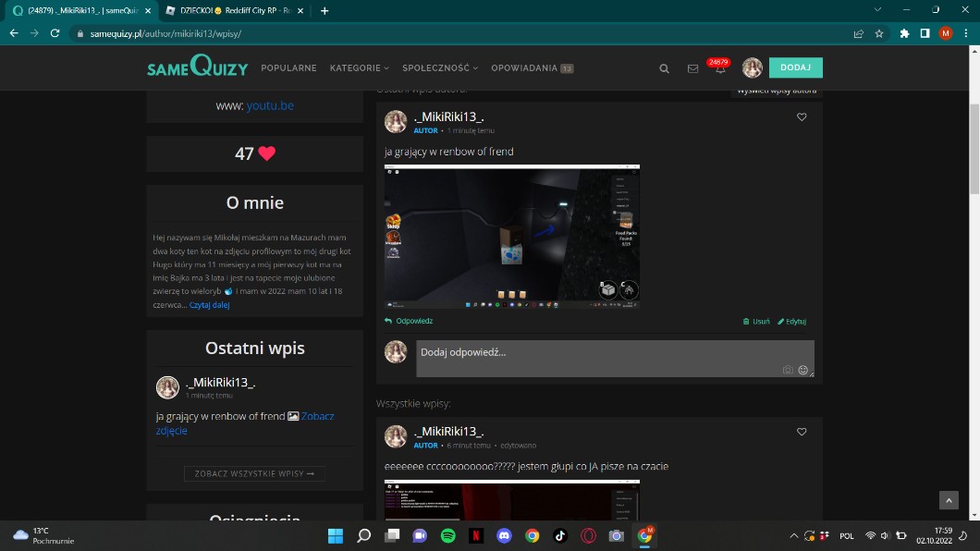The image size is (980, 551).
Task: Open the Popularne menu item
Action: pyautogui.click(x=288, y=68)
